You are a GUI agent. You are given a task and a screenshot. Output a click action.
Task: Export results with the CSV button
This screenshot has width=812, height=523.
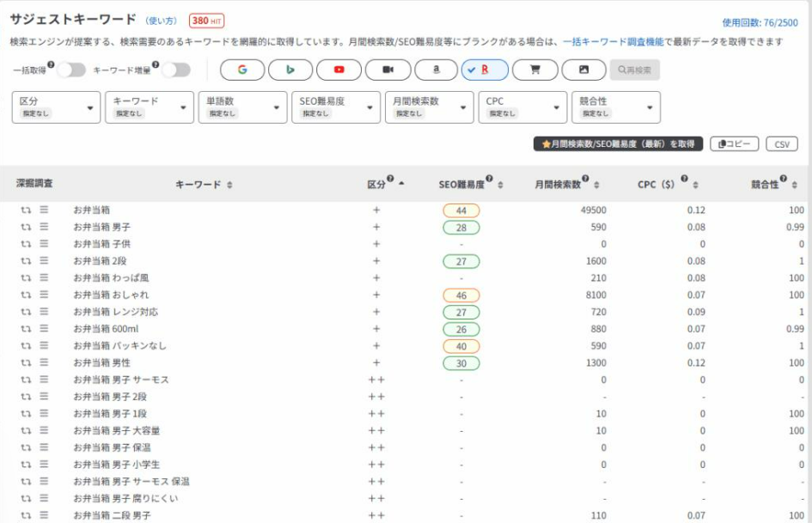tap(781, 144)
